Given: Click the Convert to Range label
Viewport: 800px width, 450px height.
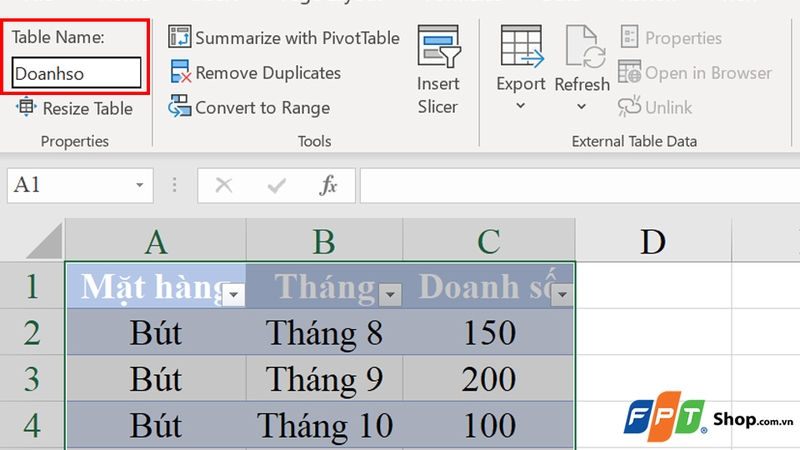Looking at the screenshot, I should click(262, 108).
